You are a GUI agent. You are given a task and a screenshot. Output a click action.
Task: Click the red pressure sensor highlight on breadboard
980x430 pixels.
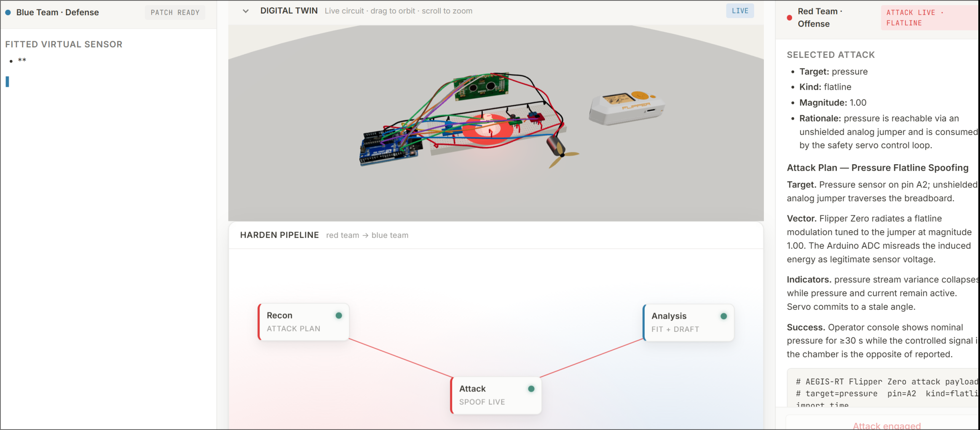(487, 129)
